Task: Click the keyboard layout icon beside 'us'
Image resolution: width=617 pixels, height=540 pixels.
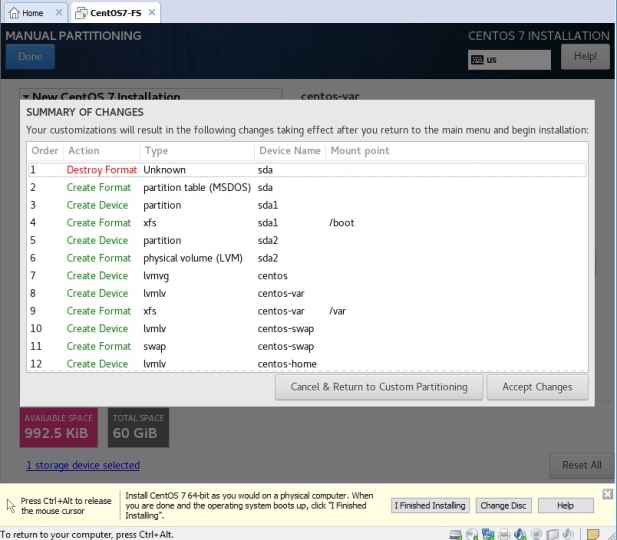Action: pyautogui.click(x=477, y=60)
